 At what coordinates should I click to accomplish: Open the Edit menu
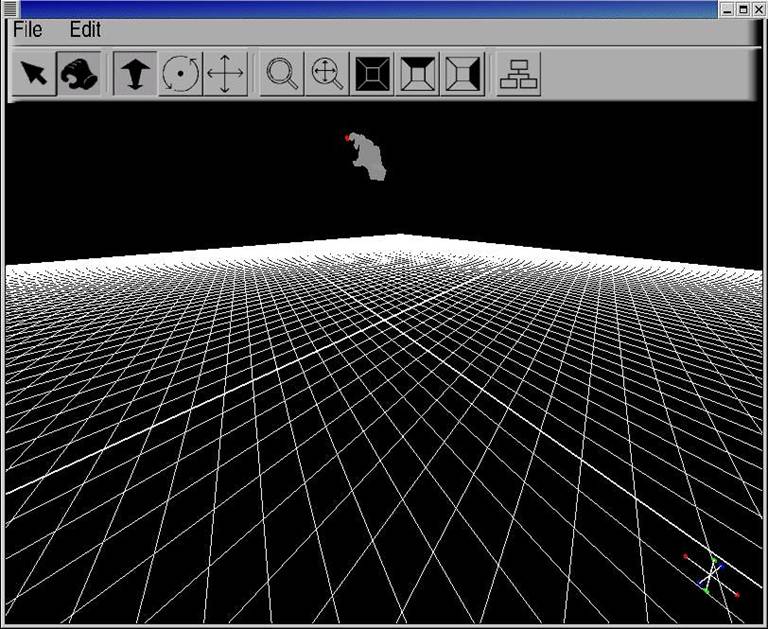(85, 30)
